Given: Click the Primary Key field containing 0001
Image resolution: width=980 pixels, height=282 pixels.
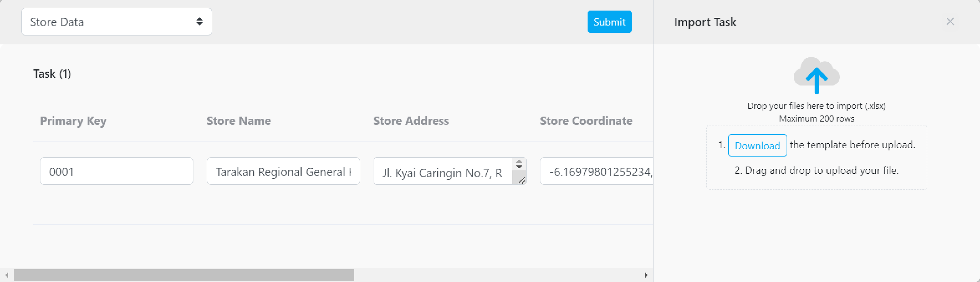Looking at the screenshot, I should 116,171.
